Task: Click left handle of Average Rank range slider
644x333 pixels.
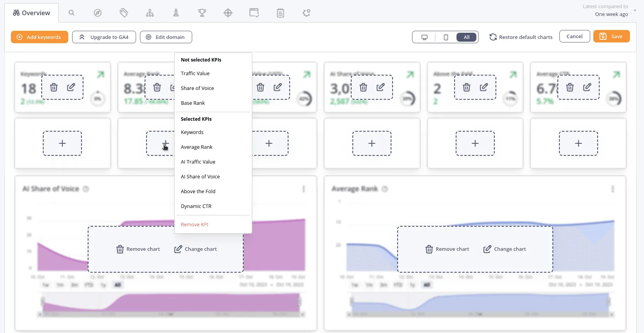Action: 352,301
